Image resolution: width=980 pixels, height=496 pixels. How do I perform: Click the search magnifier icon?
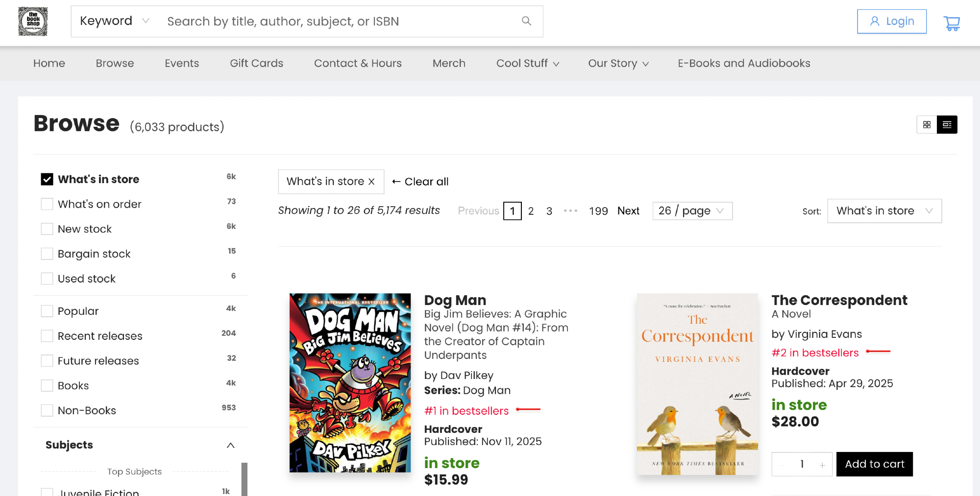pos(526,21)
